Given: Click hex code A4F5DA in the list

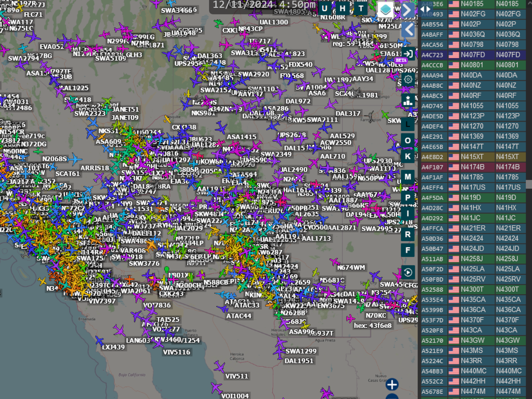Looking at the screenshot, I should 432,198.
